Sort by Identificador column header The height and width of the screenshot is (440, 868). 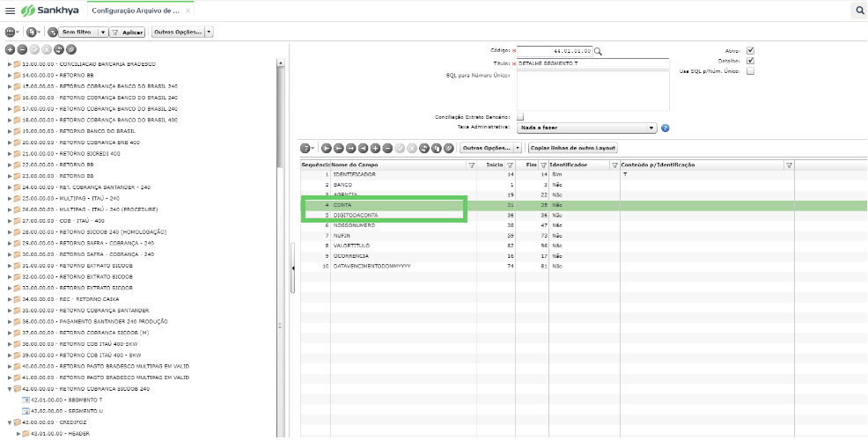click(x=569, y=165)
